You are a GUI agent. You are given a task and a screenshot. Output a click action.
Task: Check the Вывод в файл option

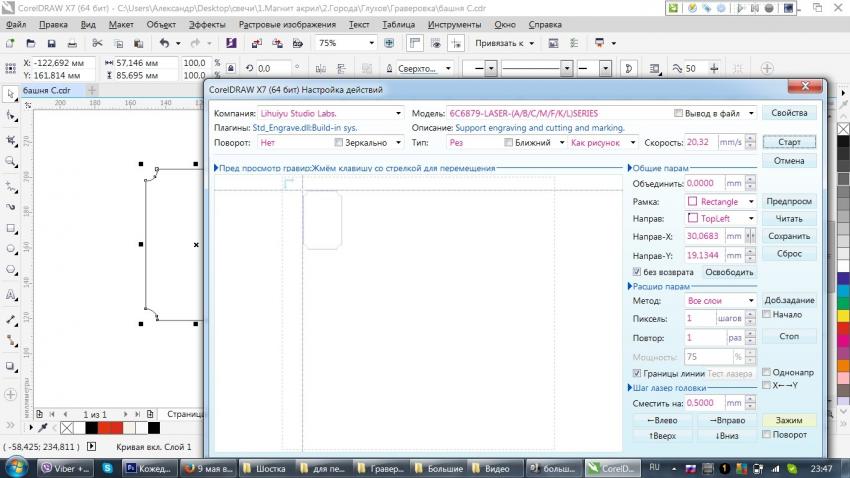pos(680,114)
